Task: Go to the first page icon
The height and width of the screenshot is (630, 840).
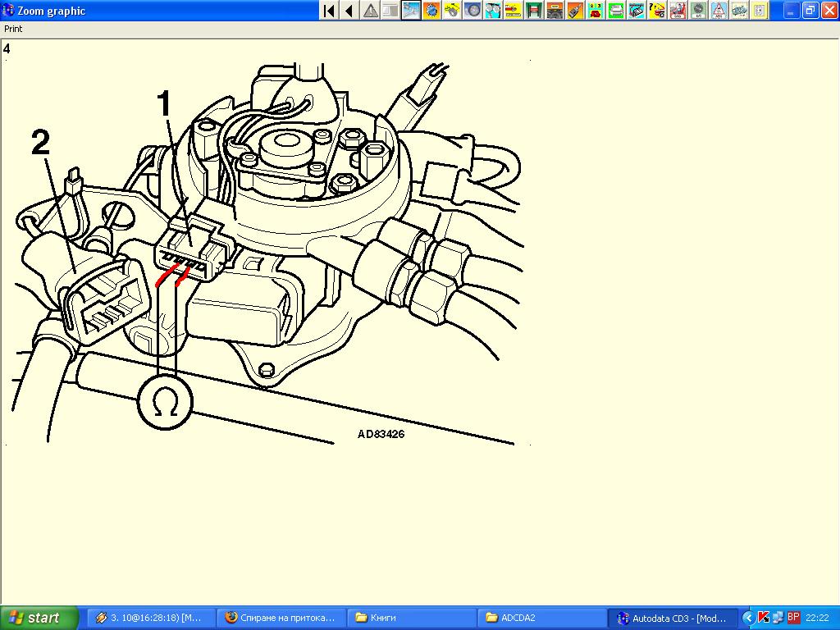Action: pos(329,11)
